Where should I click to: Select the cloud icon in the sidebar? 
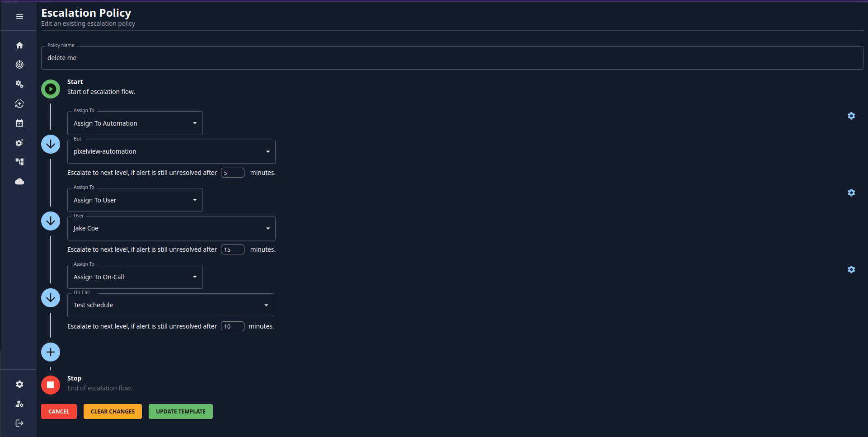point(19,182)
